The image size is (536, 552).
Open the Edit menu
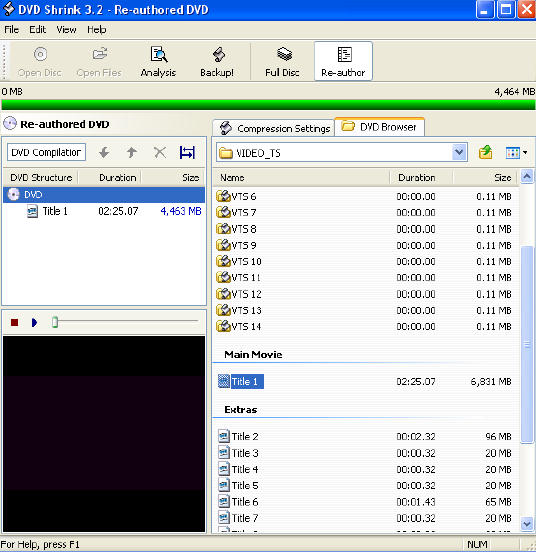[x=38, y=30]
